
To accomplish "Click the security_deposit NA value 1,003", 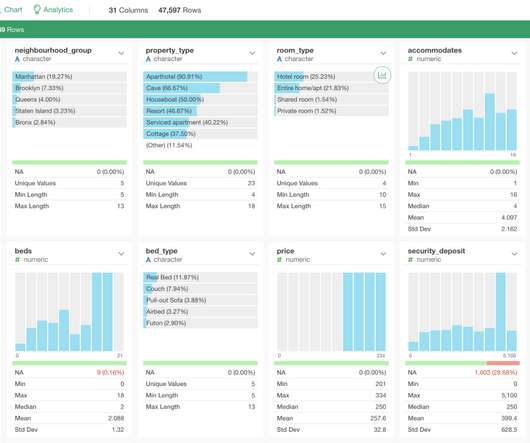I will [x=496, y=372].
